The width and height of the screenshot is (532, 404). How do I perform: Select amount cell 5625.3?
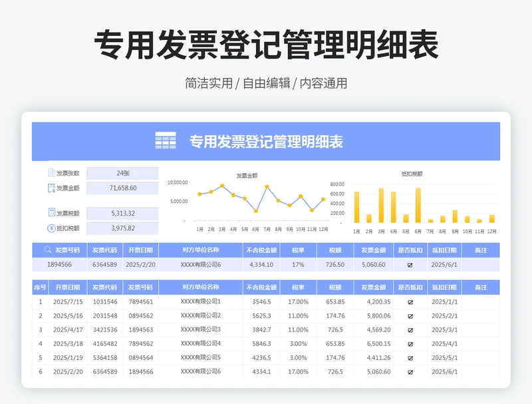(261, 315)
